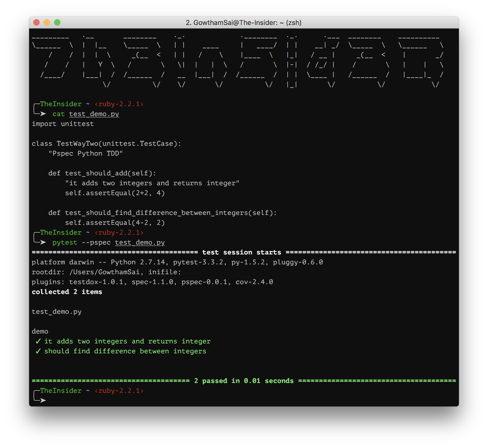The height and width of the screenshot is (448, 488).
Task: Click the '2 passed in 0.01 seconds' summary
Action: [x=244, y=381]
